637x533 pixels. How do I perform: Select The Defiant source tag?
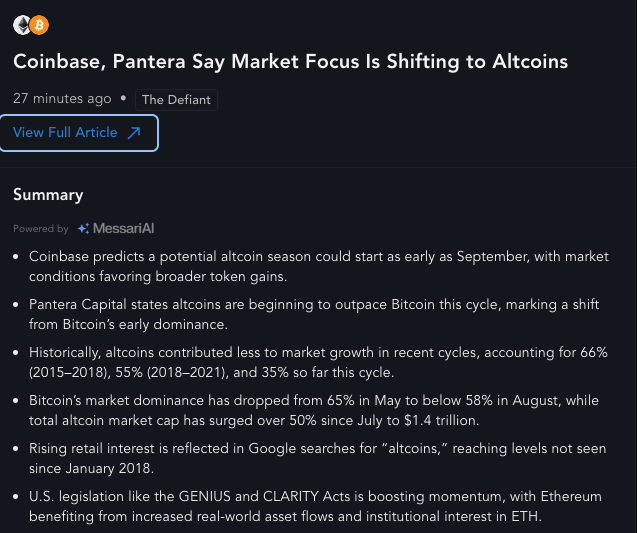176,100
